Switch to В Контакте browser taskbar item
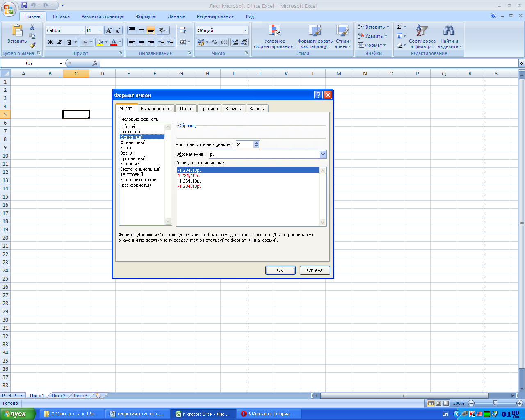525x420 pixels. (x=269, y=414)
